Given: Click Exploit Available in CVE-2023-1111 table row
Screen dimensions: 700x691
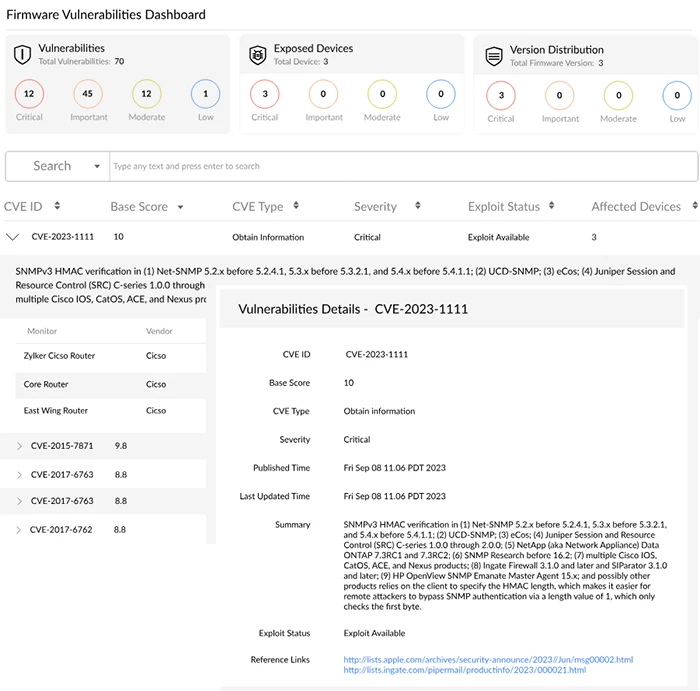Looking at the screenshot, I should (x=499, y=237).
